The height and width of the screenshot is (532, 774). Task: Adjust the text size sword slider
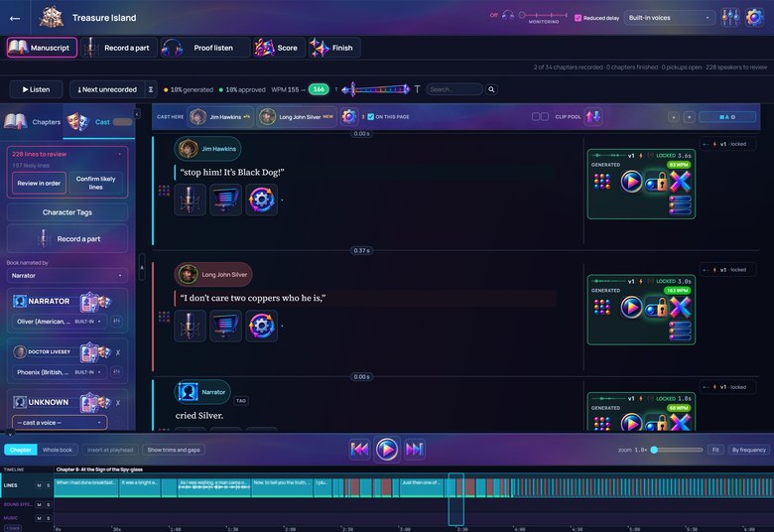[x=376, y=89]
